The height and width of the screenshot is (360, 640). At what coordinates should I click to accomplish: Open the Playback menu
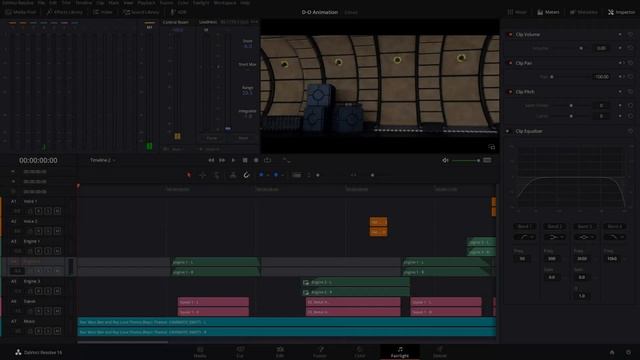(x=146, y=2)
